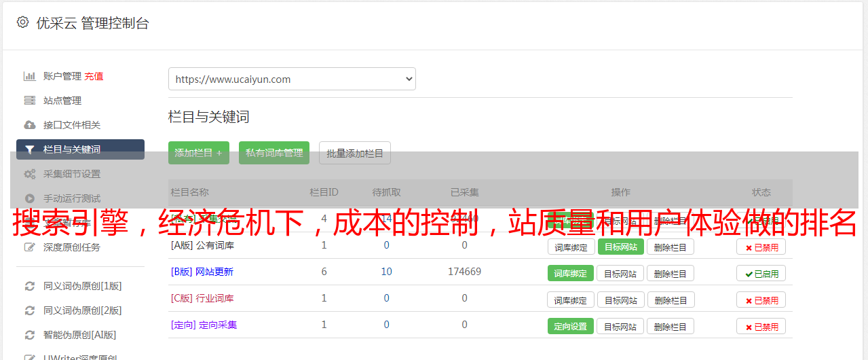The height and width of the screenshot is (360, 868).
Task: Click the 待抓取 column header
Action: pos(387,192)
